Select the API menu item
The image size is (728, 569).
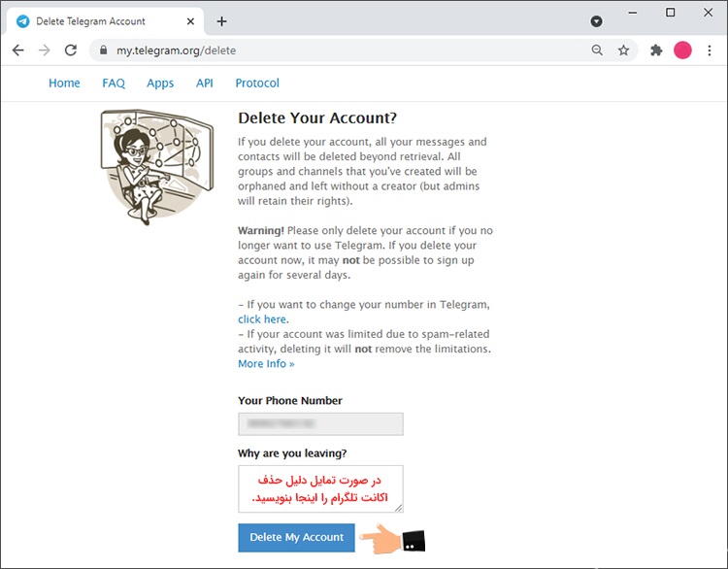point(204,84)
